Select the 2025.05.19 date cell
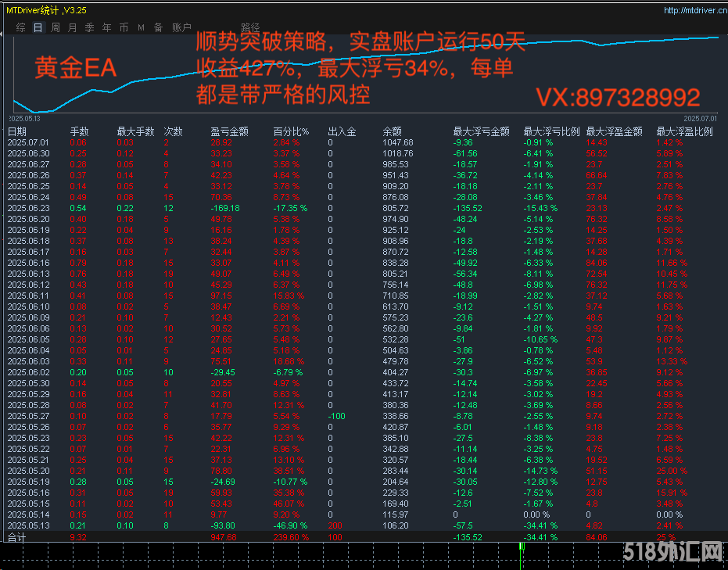The image size is (728, 570). pyautogui.click(x=28, y=482)
